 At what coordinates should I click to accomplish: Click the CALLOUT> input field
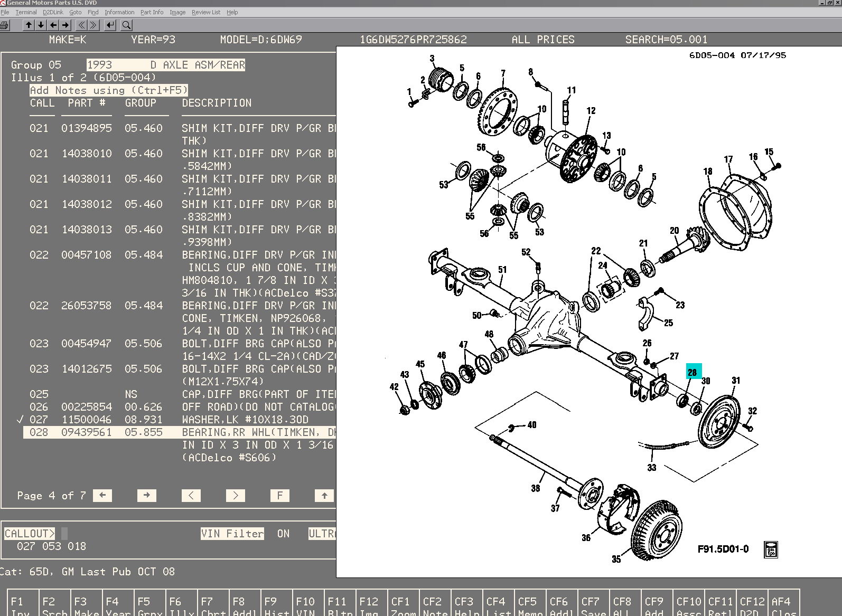(64, 533)
